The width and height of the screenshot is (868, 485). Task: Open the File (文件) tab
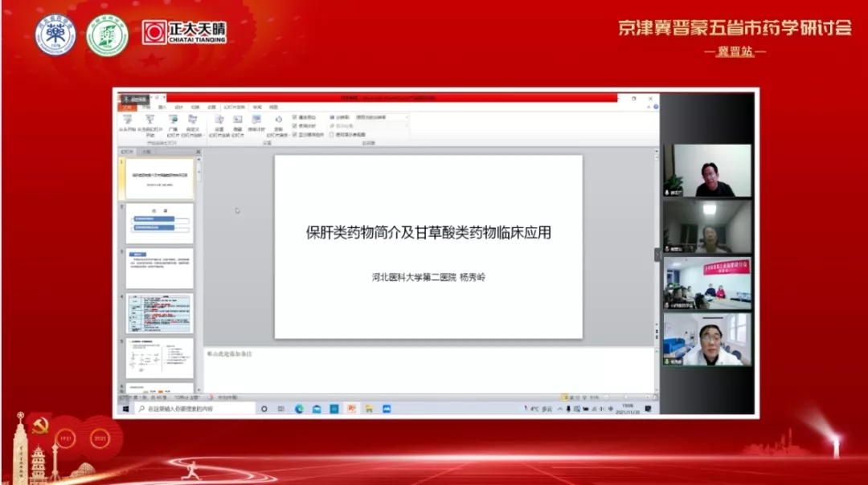tap(127, 108)
